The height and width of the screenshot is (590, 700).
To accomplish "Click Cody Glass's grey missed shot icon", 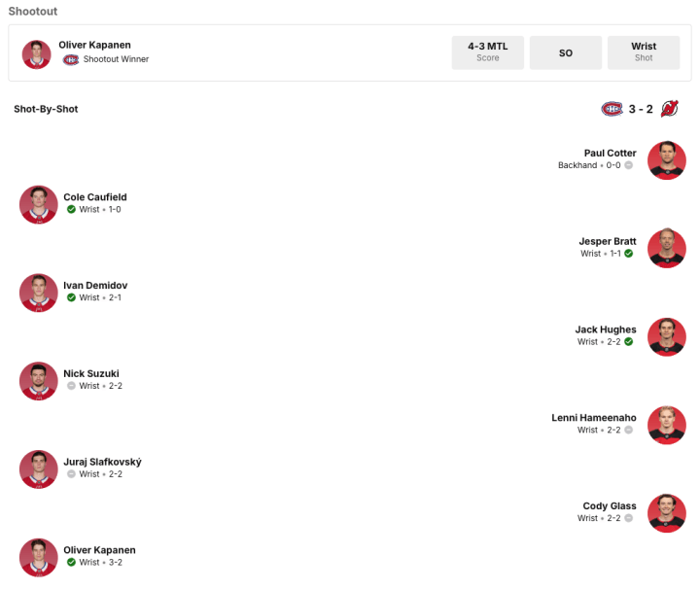I will pos(629,518).
